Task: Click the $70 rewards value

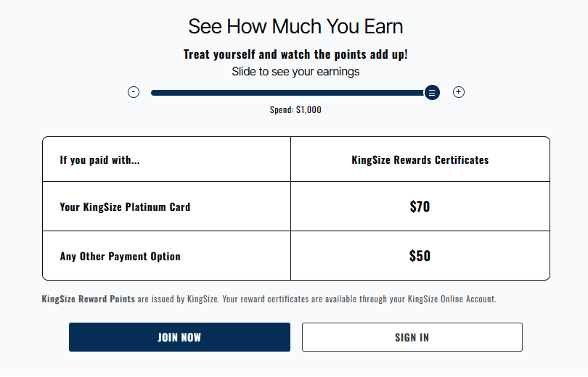Action: 420,207
